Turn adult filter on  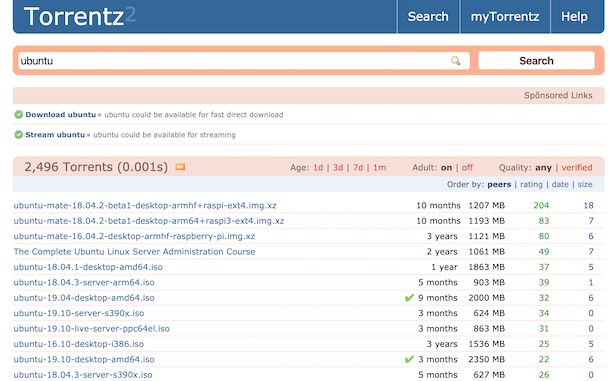coord(446,167)
